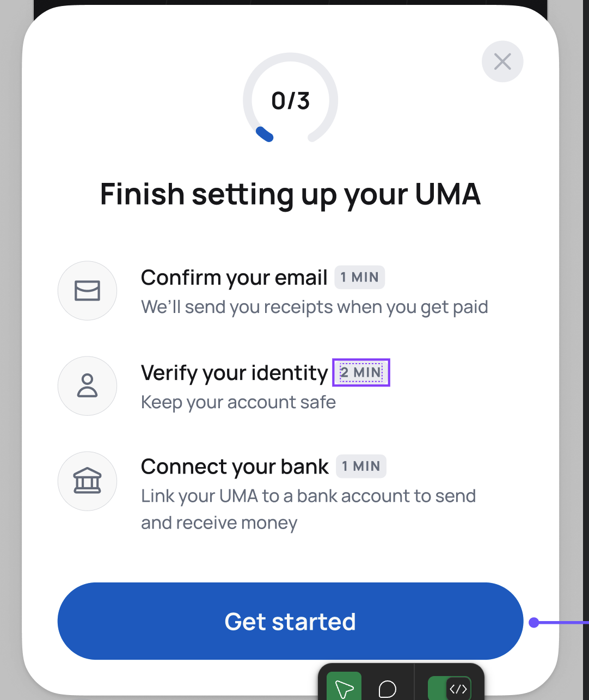The image size is (589, 700).
Task: Select the highlighted 2 MIN badge
Action: pyautogui.click(x=361, y=373)
